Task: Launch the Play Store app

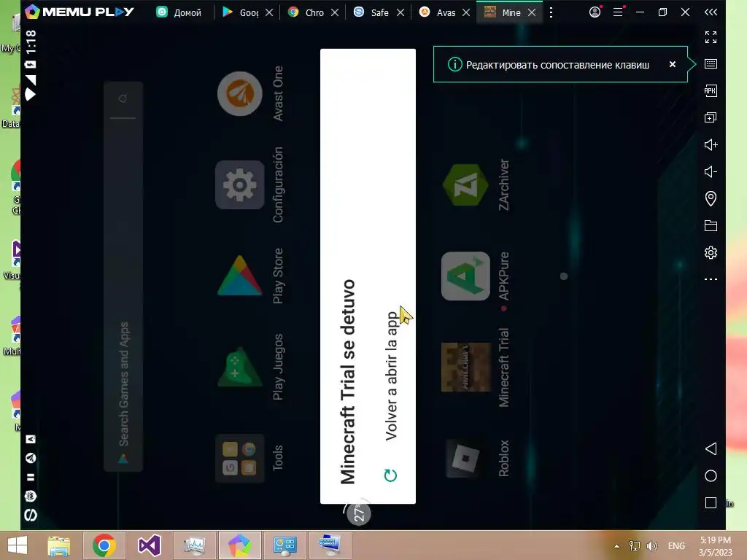Action: pyautogui.click(x=239, y=276)
